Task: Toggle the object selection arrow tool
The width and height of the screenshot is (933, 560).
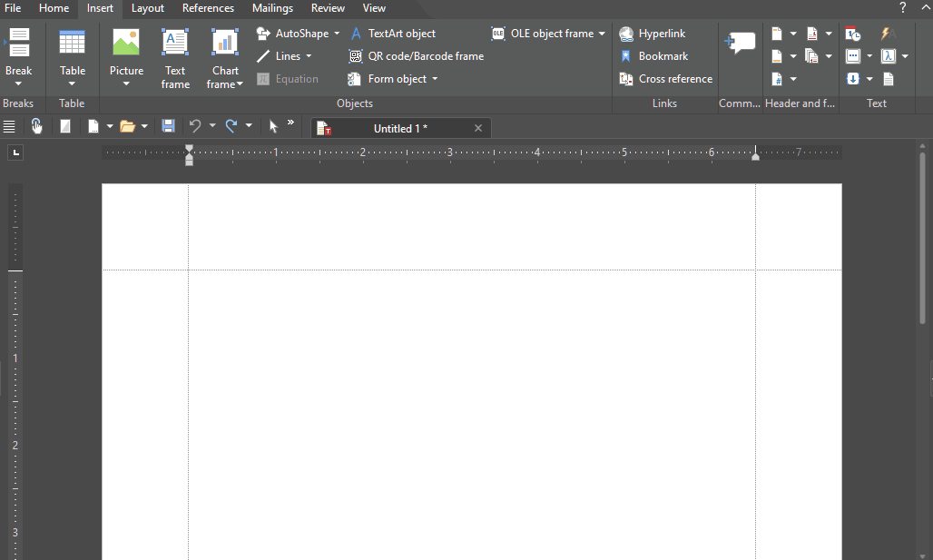Action: pyautogui.click(x=273, y=127)
